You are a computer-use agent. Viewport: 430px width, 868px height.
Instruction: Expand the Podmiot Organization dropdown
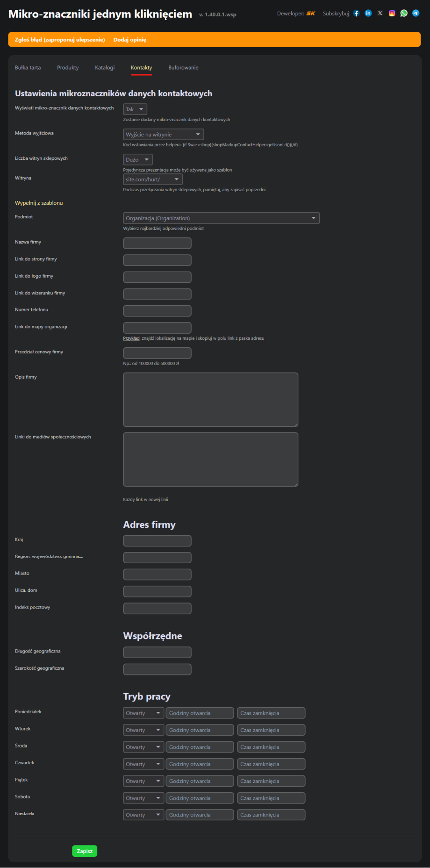(221, 218)
